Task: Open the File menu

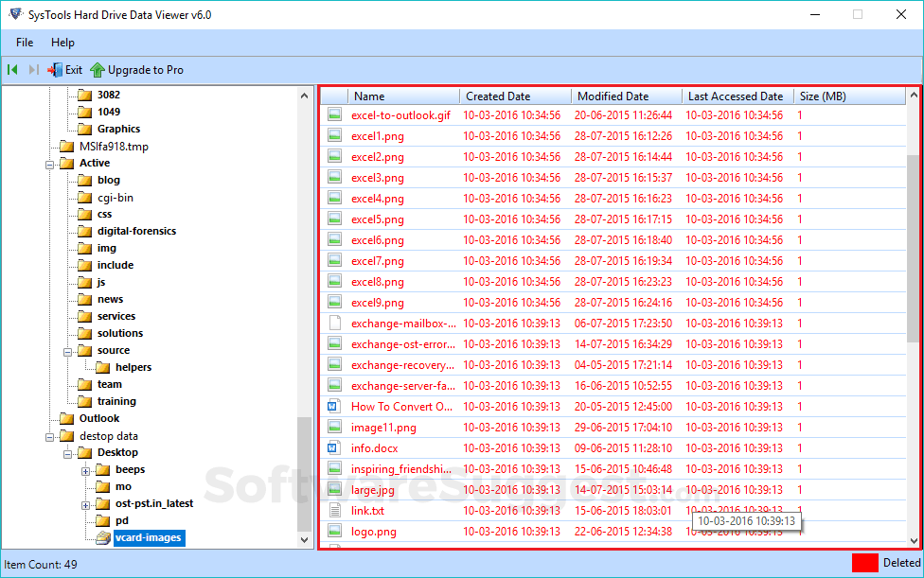Action: pos(25,43)
